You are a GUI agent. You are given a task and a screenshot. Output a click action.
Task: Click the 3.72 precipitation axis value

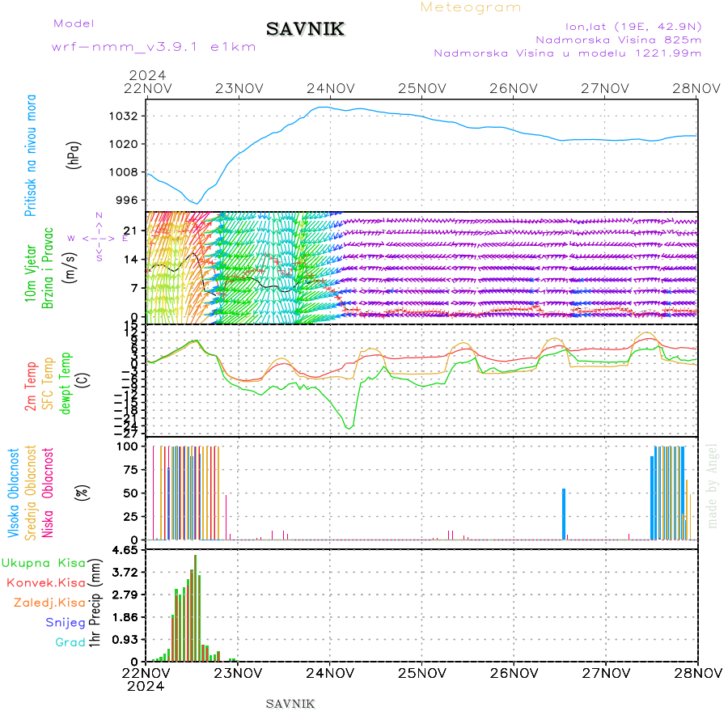point(125,573)
